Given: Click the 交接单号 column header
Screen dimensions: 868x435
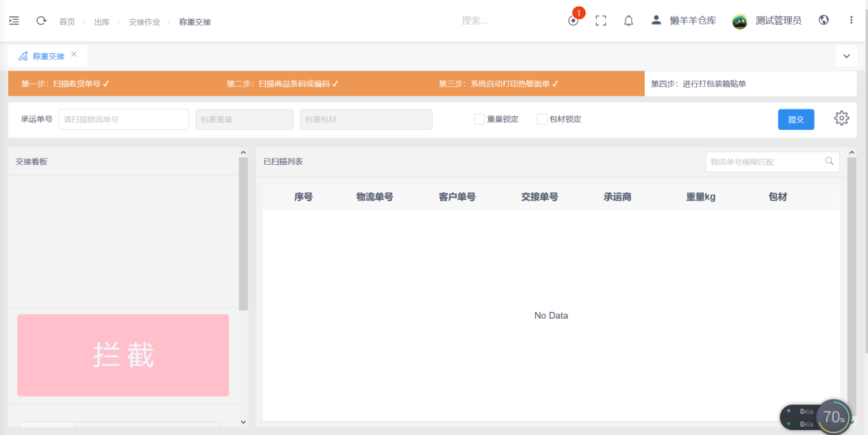Looking at the screenshot, I should (x=539, y=197).
